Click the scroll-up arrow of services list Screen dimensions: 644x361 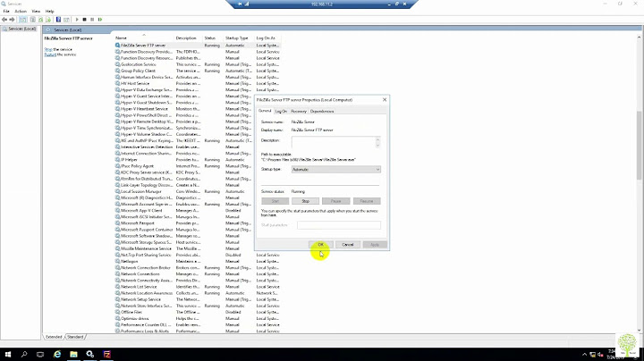click(639, 38)
